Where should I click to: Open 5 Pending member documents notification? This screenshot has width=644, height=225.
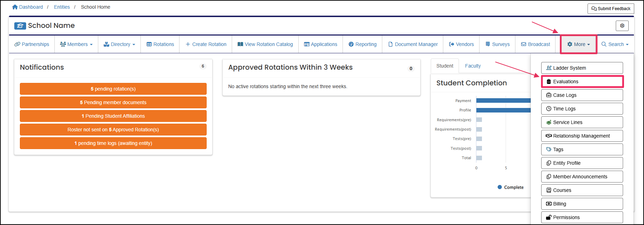(113, 102)
